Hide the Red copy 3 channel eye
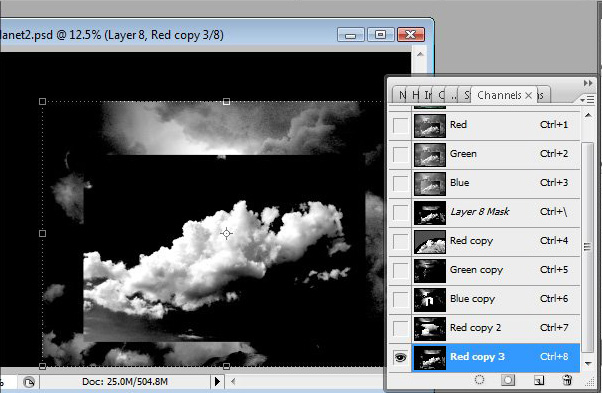The height and width of the screenshot is (393, 602). 400,357
